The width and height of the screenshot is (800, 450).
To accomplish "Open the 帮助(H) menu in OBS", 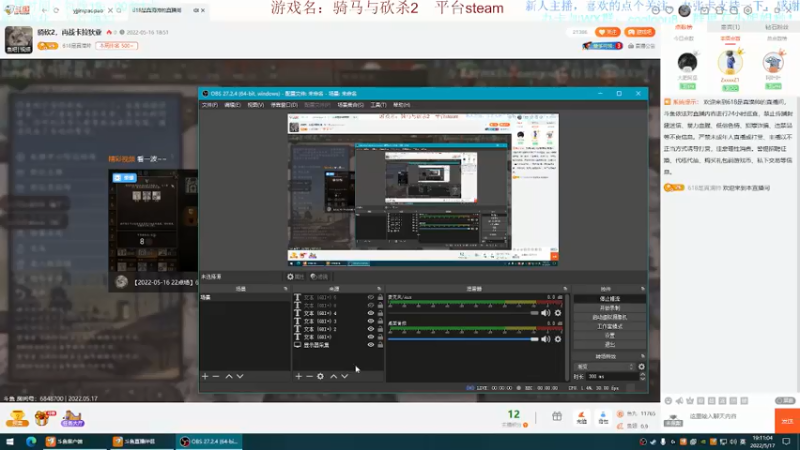I will point(402,105).
